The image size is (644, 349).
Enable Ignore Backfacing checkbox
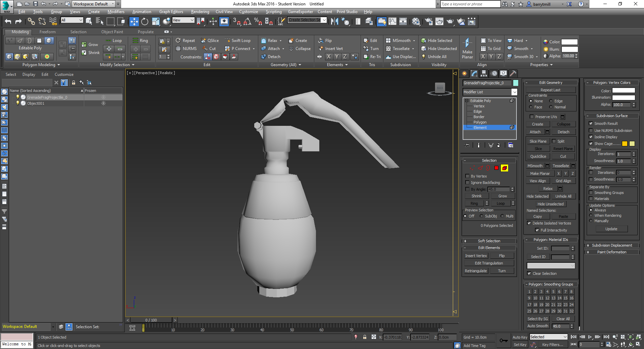point(468,183)
